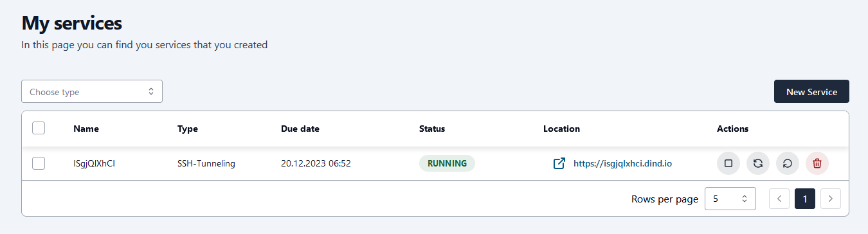Click the Status column header
This screenshot has height=234, width=868.
[432, 129]
